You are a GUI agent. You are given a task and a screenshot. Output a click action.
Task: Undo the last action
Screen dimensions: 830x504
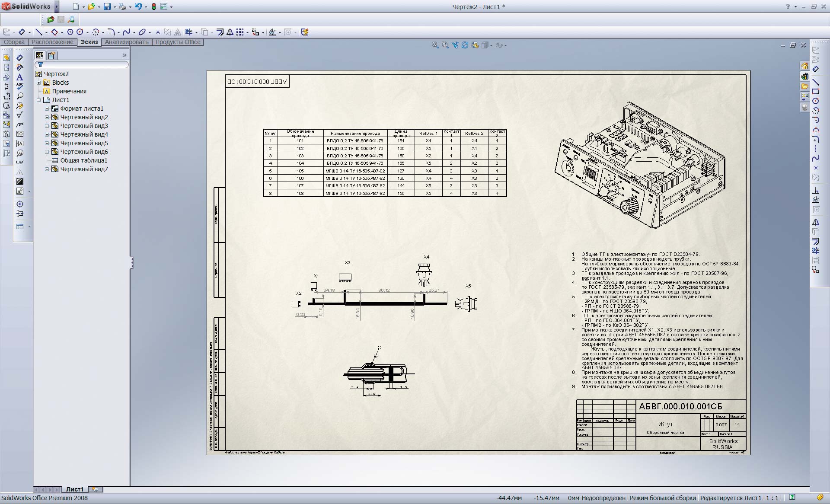tap(138, 6)
